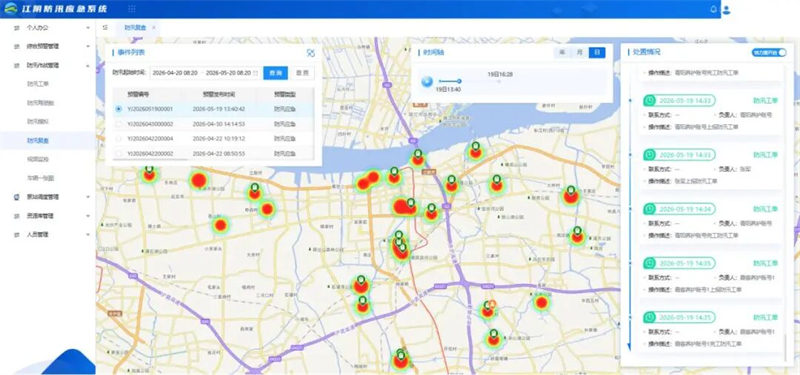The height and width of the screenshot is (375, 800).
Task: Click the blue 查询 button
Action: click(276, 73)
